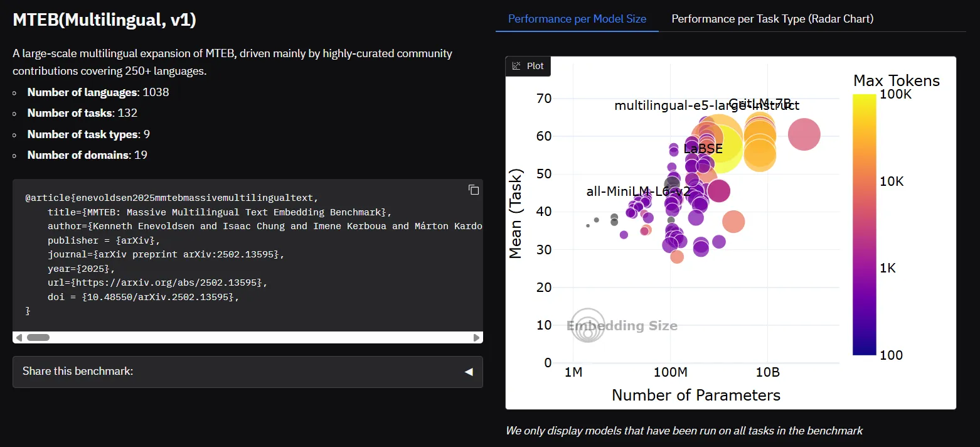This screenshot has height=447, width=980.
Task: Switch to Performance per Model Size tab
Action: [x=577, y=19]
